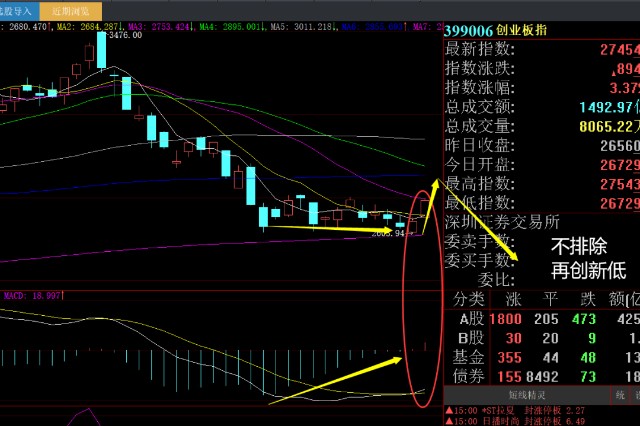Select the A股 row label

[x=471, y=319]
